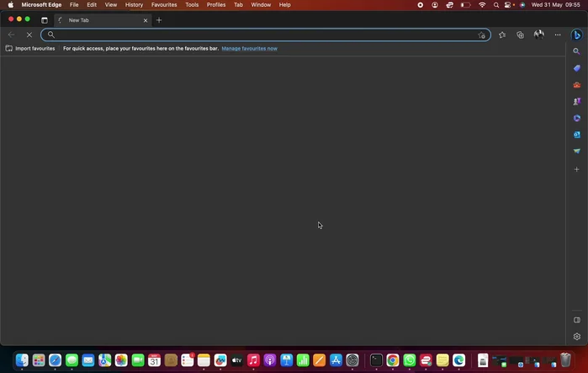Image resolution: width=588 pixels, height=373 pixels.
Task: Open Outlook from the Edge sidebar
Action: [x=577, y=135]
